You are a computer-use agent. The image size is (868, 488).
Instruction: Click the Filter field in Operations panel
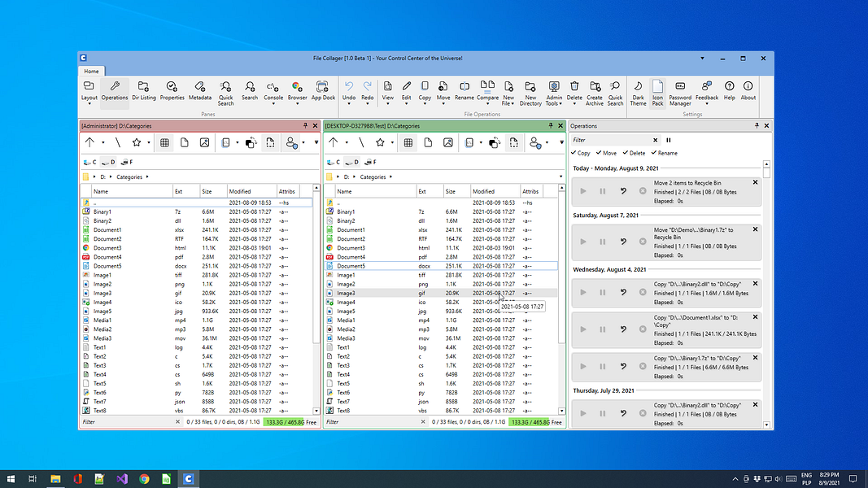tap(610, 140)
